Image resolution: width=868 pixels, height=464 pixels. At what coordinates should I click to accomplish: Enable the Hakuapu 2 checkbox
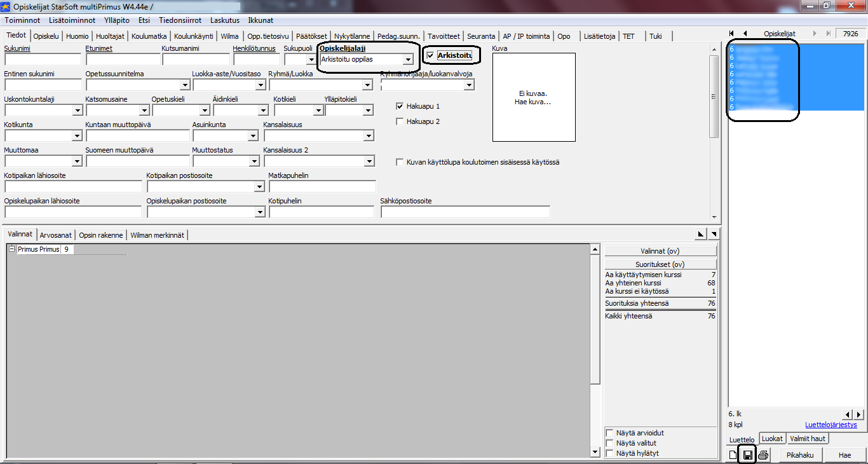(x=400, y=121)
